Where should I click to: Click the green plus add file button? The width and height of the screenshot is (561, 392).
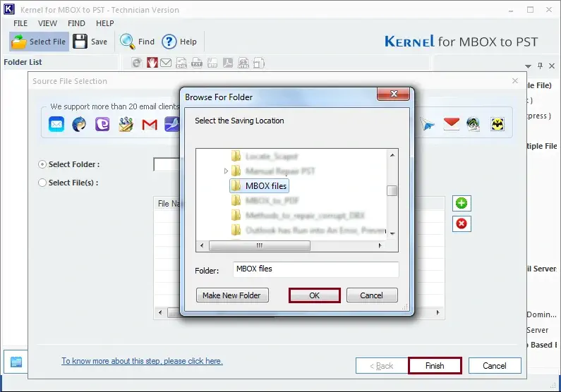coord(462,203)
